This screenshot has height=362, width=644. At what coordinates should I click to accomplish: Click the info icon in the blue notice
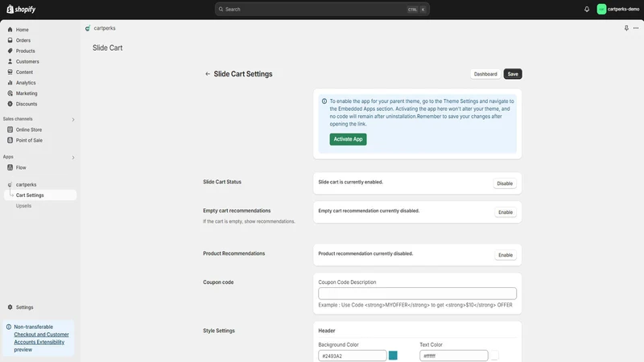click(x=324, y=101)
